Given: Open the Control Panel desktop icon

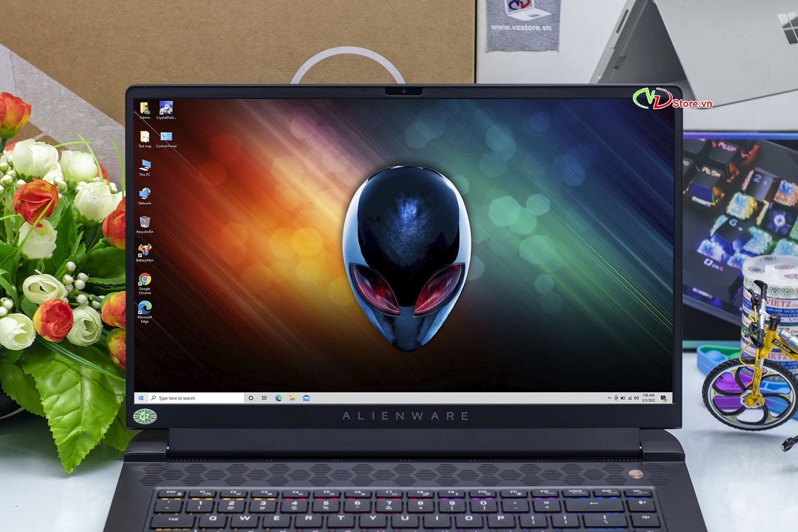Looking at the screenshot, I should tap(166, 139).
